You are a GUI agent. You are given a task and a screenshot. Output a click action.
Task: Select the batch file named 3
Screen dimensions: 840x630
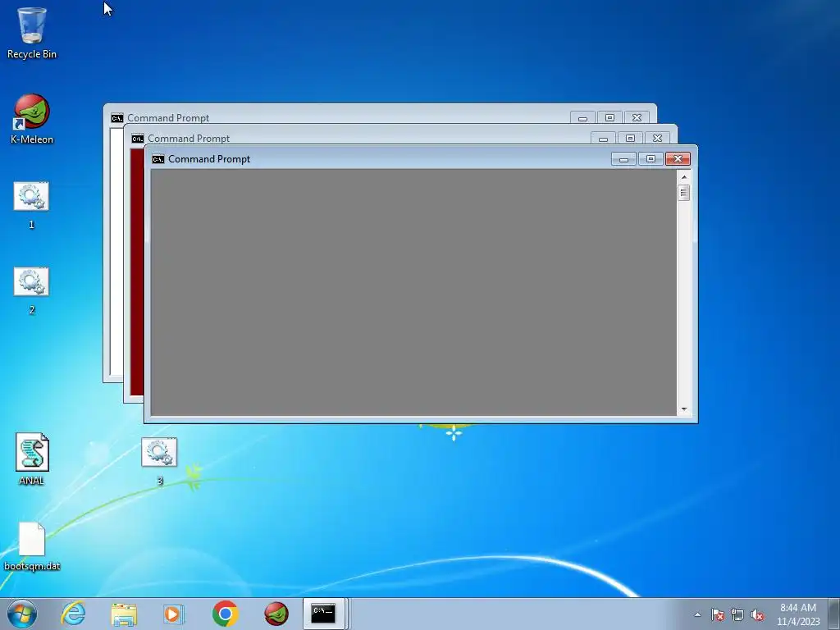click(159, 461)
